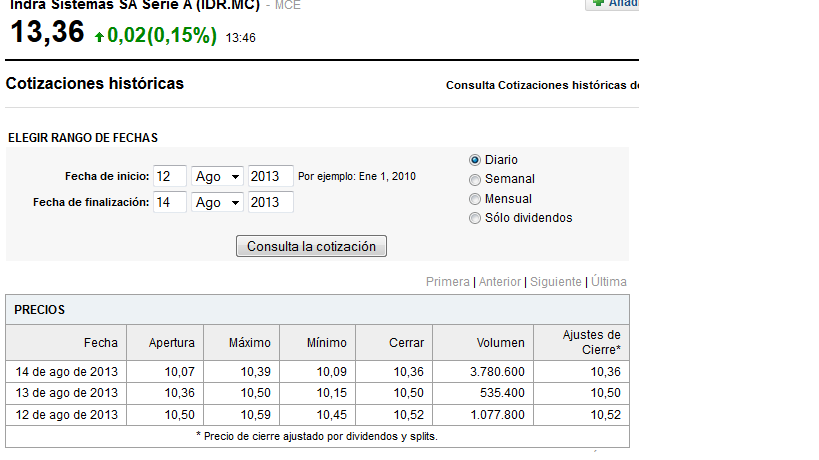
Task: Open the end date month dropdown
Action: click(217, 202)
